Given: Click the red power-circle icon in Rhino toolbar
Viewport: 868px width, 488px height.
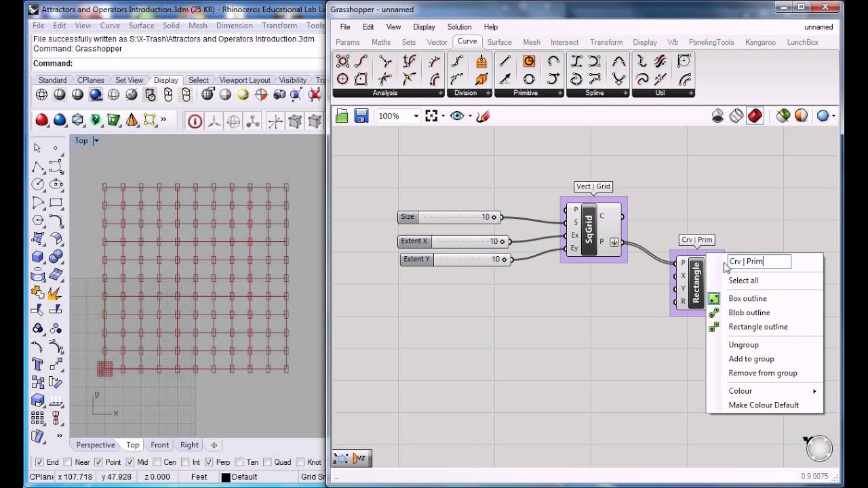Looking at the screenshot, I should (195, 121).
